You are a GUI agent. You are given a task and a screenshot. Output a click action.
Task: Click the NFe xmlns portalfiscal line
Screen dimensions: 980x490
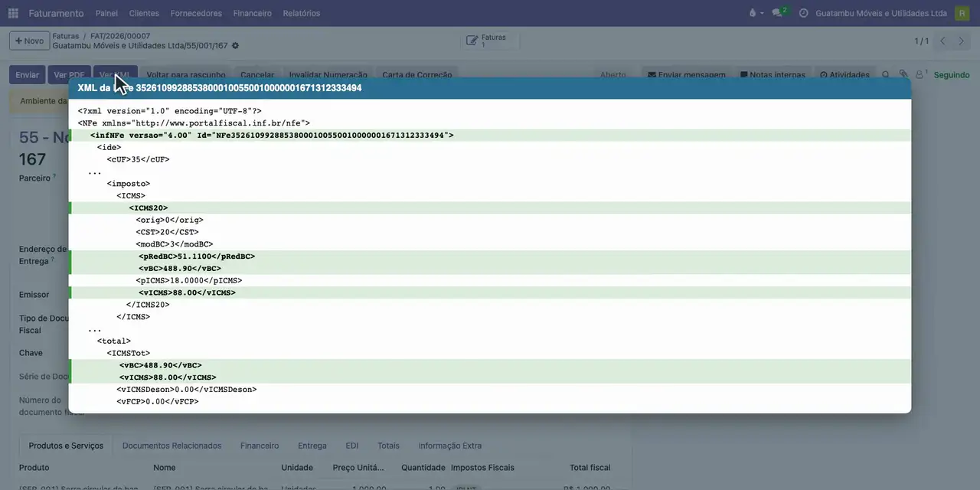pyautogui.click(x=194, y=122)
